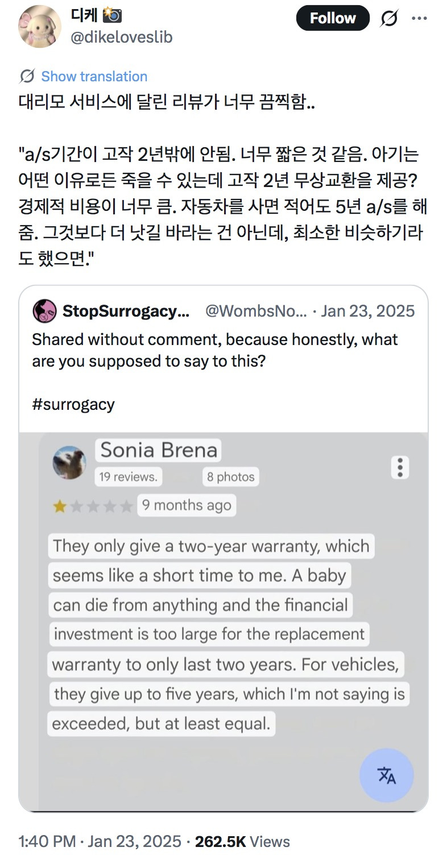Click the camera emoji beside 디케's name

tap(111, 15)
